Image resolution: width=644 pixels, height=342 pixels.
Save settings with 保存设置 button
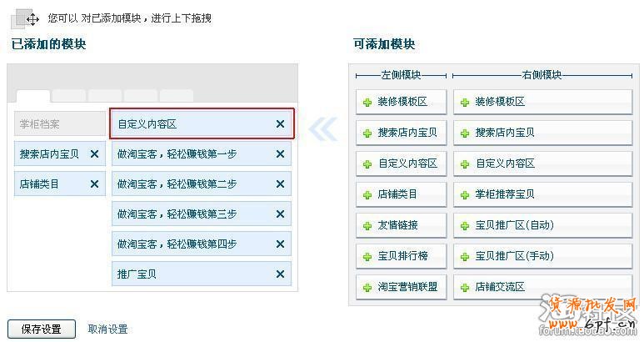coord(41,329)
